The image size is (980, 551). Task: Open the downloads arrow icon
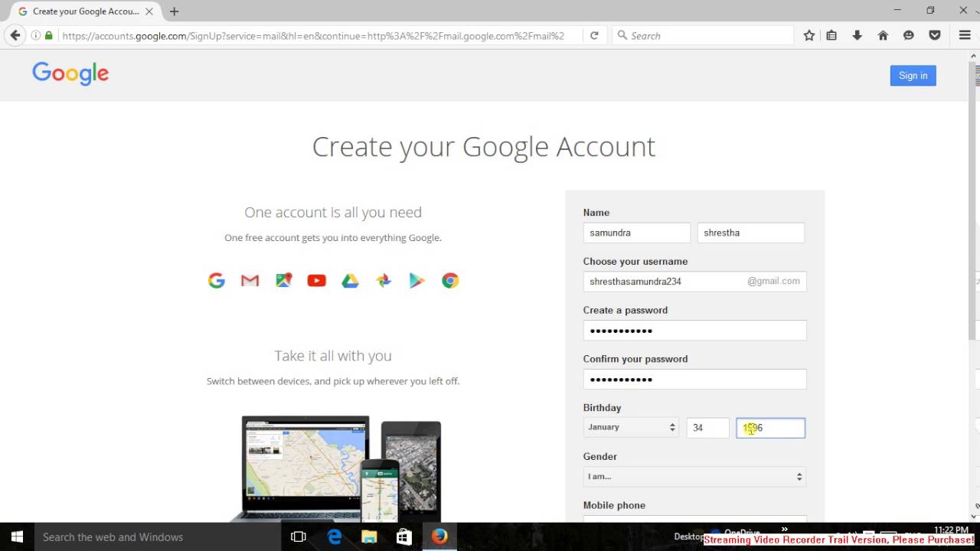pos(857,35)
